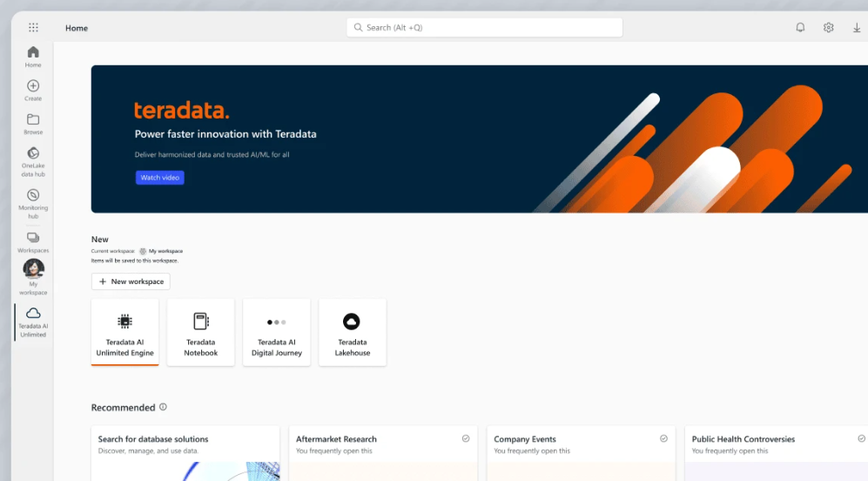The image size is (868, 481).
Task: Open notifications bell icon
Action: coord(800,27)
